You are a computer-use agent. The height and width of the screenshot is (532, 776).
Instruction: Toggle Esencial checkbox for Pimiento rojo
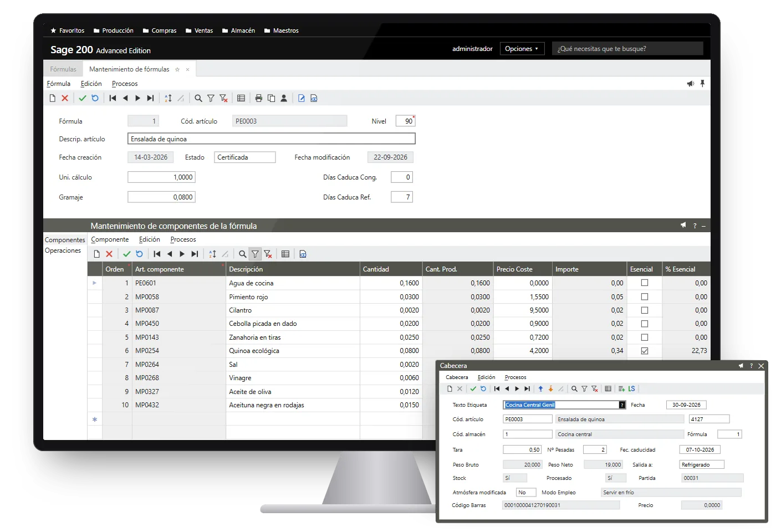pos(645,296)
